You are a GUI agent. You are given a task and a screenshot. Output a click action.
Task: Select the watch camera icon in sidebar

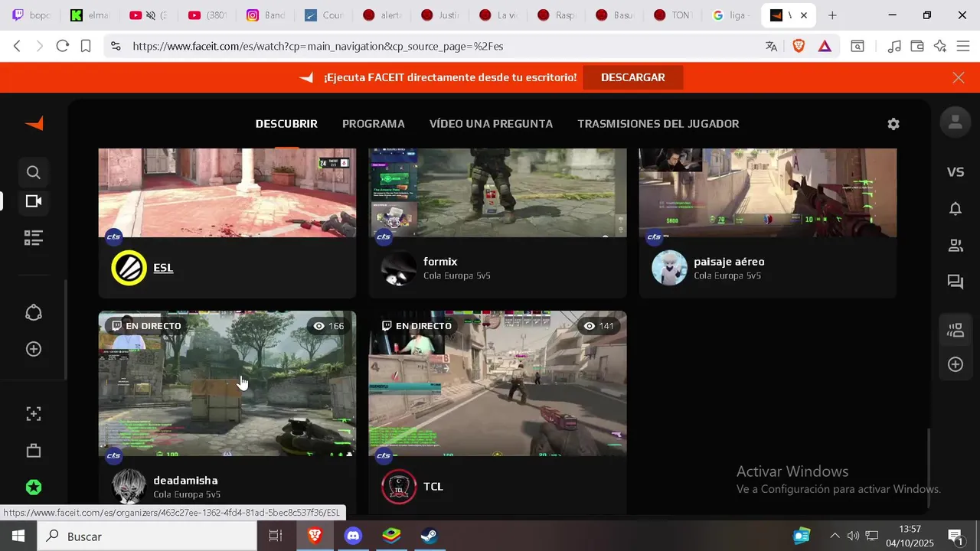coord(33,201)
